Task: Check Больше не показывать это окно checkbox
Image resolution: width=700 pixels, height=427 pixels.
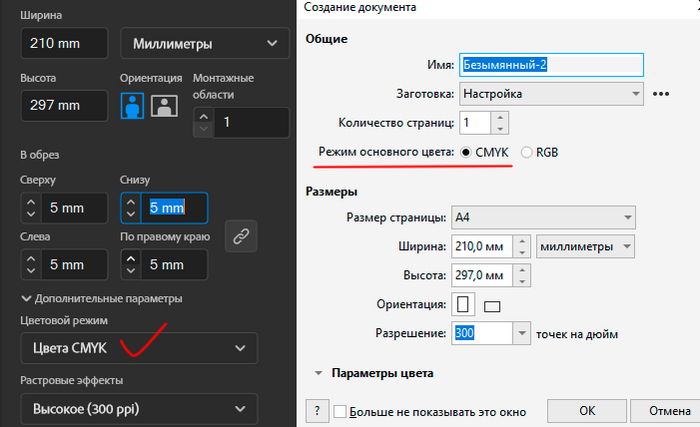Action: coord(340,411)
